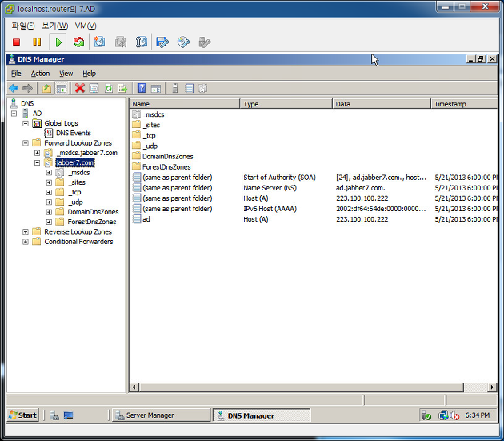Open the 보기(W) menu

point(55,26)
